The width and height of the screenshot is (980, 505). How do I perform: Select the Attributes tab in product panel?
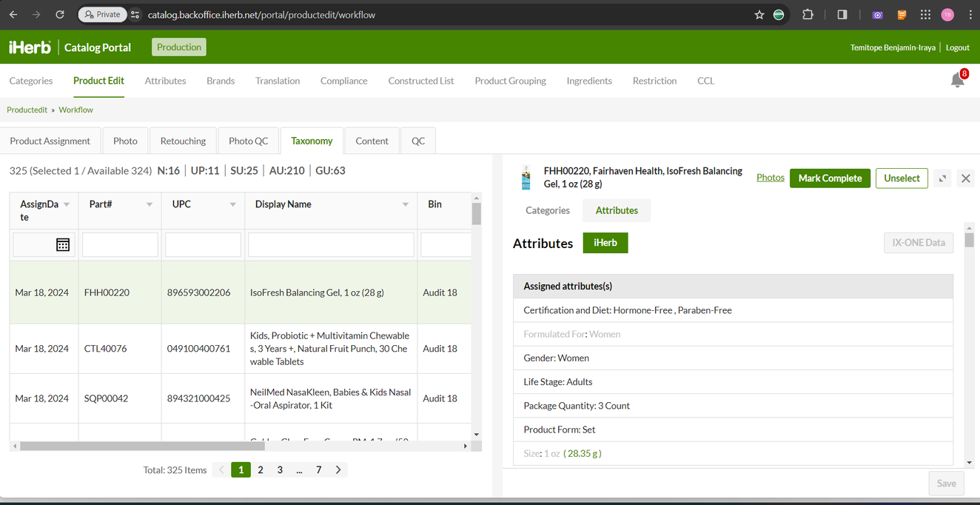click(x=617, y=210)
